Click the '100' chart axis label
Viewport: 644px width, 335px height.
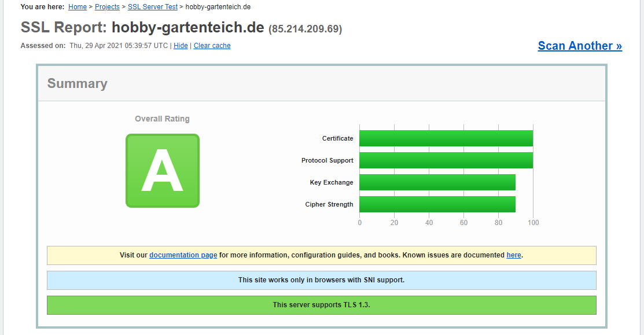[533, 223]
